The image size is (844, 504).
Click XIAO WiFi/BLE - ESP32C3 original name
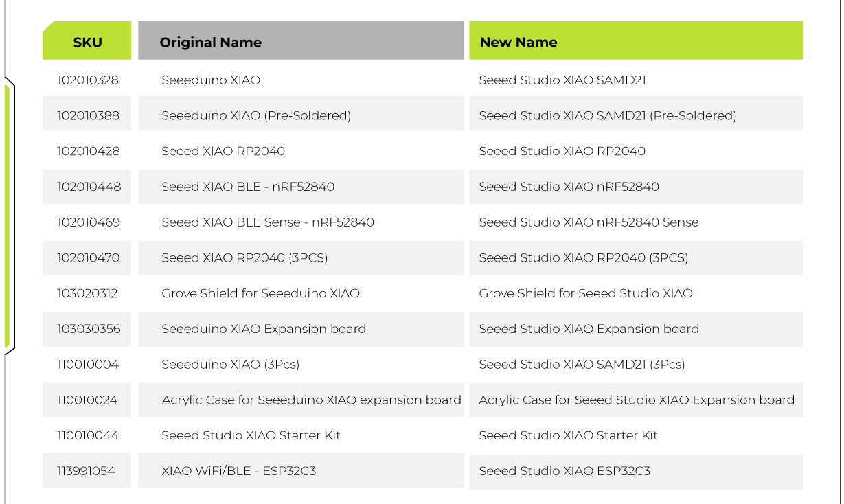point(238,471)
